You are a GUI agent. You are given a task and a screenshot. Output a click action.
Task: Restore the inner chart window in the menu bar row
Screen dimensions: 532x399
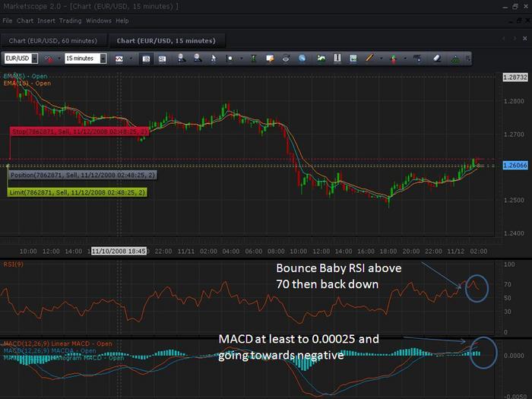(519, 21)
